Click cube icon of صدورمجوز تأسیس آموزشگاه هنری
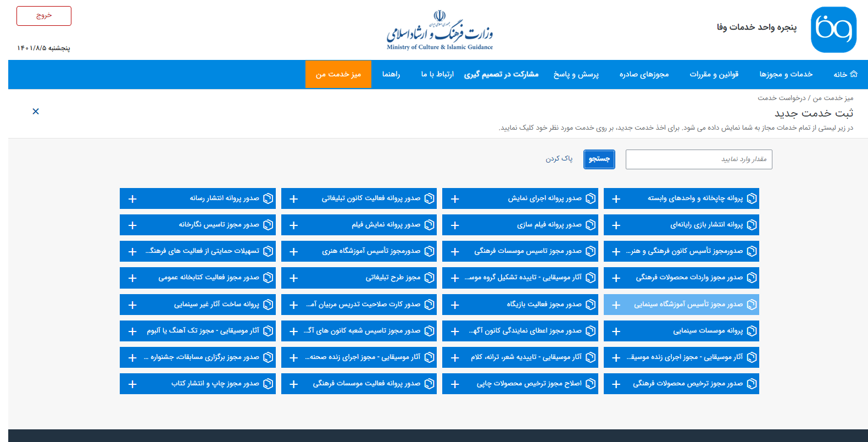 pos(430,251)
